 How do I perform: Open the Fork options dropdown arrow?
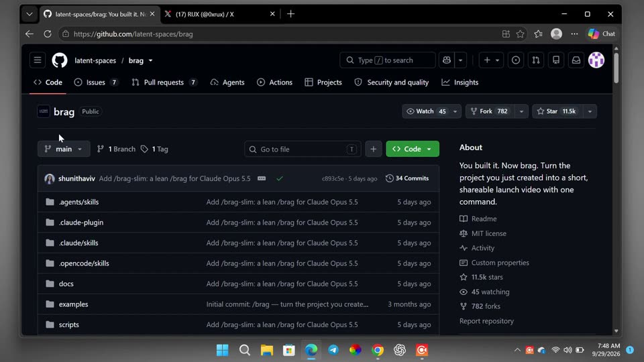point(521,111)
